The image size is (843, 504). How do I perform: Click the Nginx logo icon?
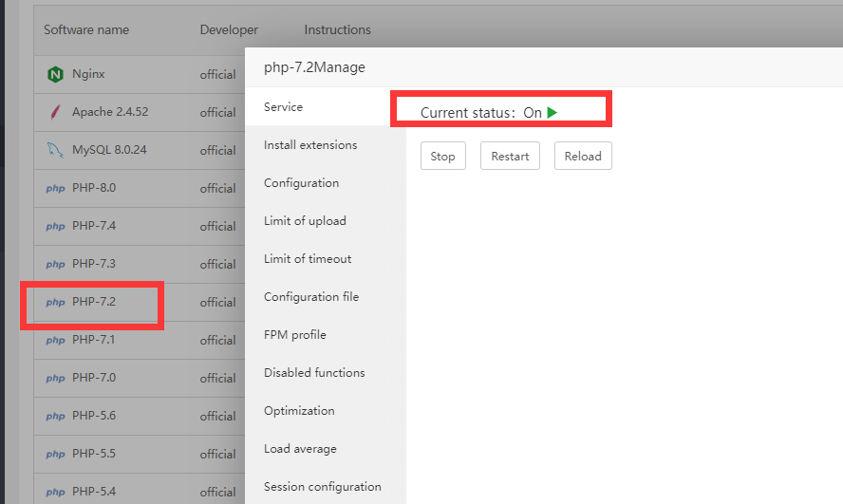click(x=55, y=74)
